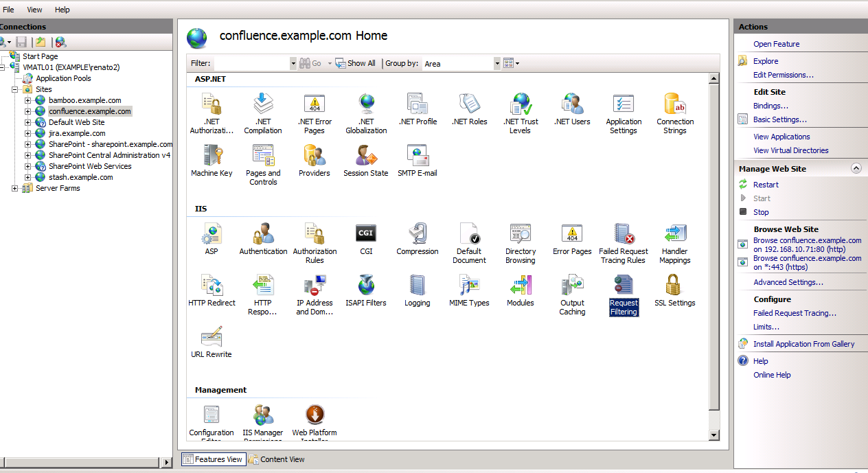Image resolution: width=868 pixels, height=473 pixels.
Task: Open the Machine Key icon
Action: coord(212,161)
